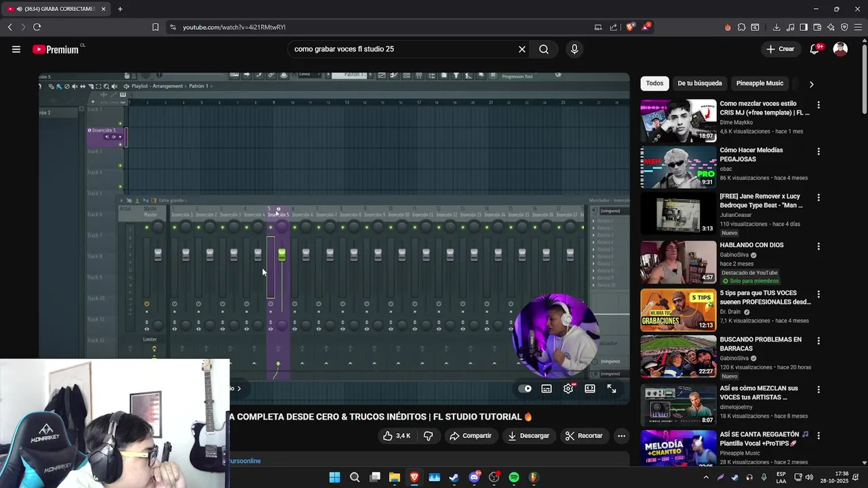The height and width of the screenshot is (488, 868).
Task: Click the Descargar button
Action: (528, 436)
